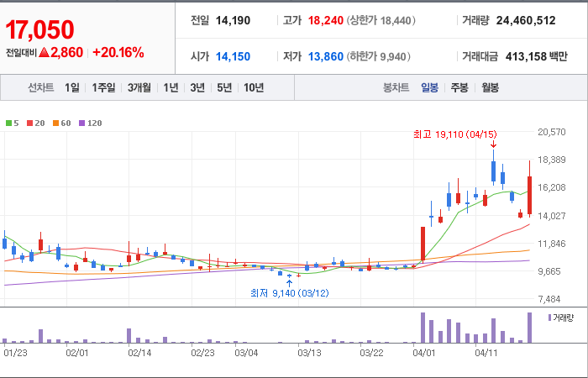The height and width of the screenshot is (378, 588).
Task: Click the 전일대비 label
Action: tap(21, 53)
